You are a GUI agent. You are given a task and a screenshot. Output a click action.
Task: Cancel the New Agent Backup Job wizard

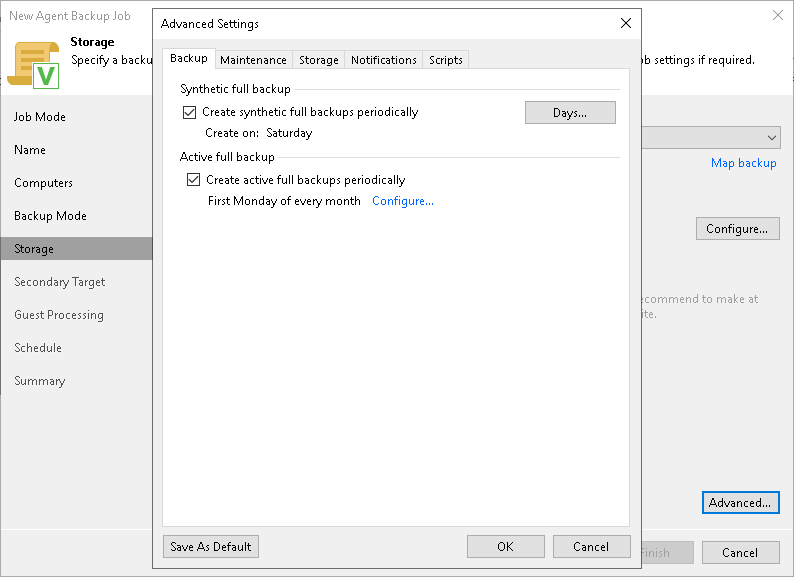pyautogui.click(x=740, y=553)
